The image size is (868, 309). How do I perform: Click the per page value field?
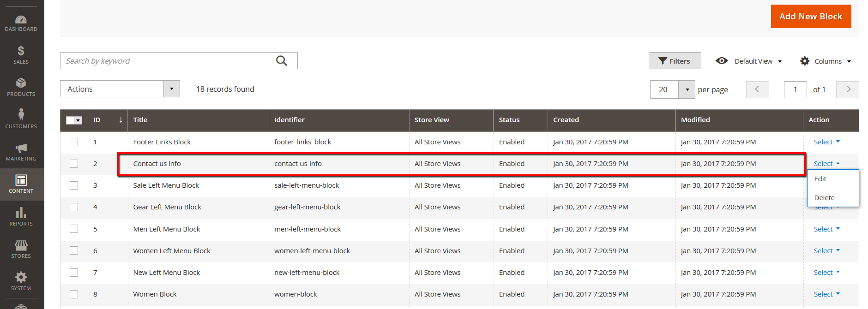664,89
